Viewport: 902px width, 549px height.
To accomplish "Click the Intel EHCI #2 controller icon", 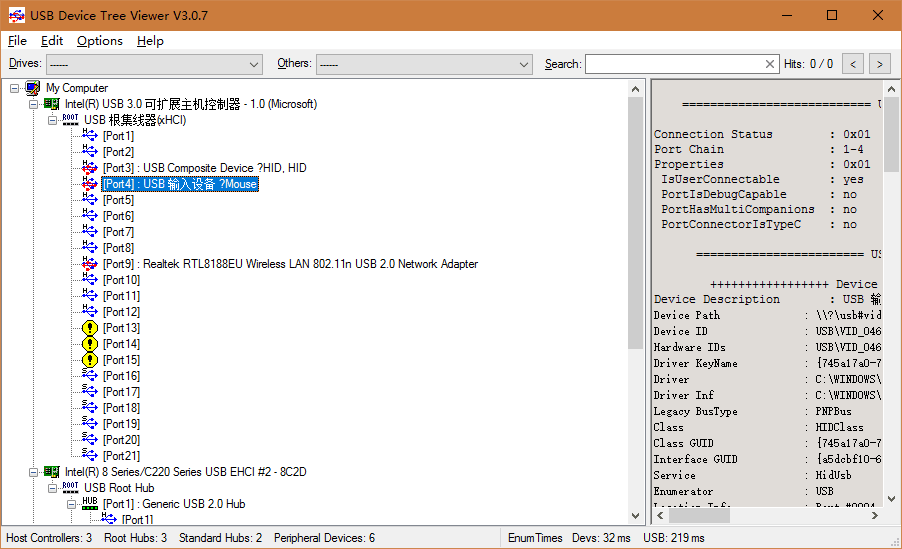I will pyautogui.click(x=51, y=472).
